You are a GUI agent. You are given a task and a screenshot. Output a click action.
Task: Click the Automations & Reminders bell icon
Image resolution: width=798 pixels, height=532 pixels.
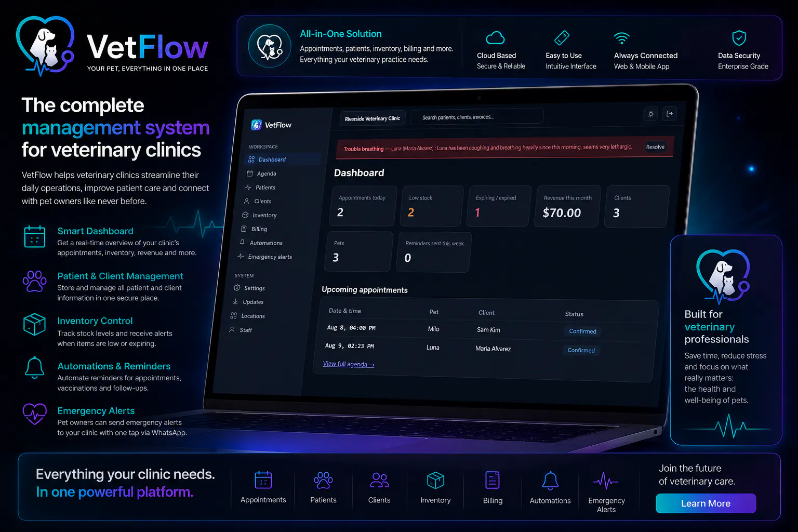[35, 368]
